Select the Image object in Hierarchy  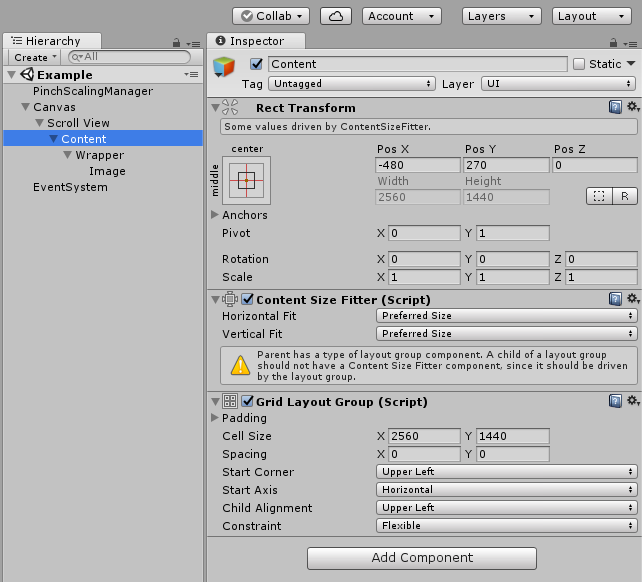107,171
